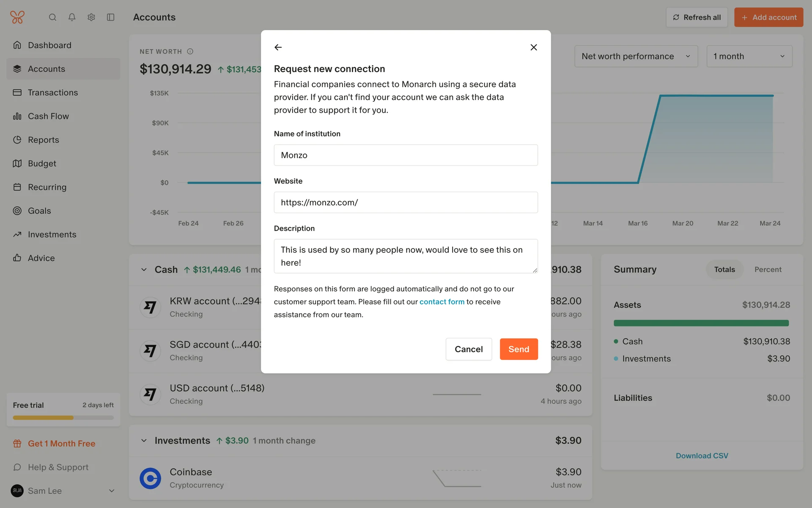The width and height of the screenshot is (812, 508).
Task: Open the contact form link
Action: tap(442, 302)
